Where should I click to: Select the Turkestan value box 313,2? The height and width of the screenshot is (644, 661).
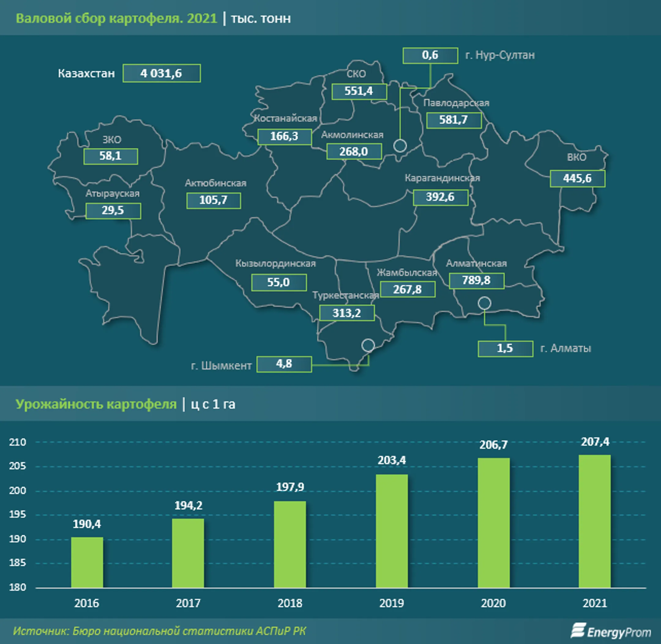pos(347,313)
